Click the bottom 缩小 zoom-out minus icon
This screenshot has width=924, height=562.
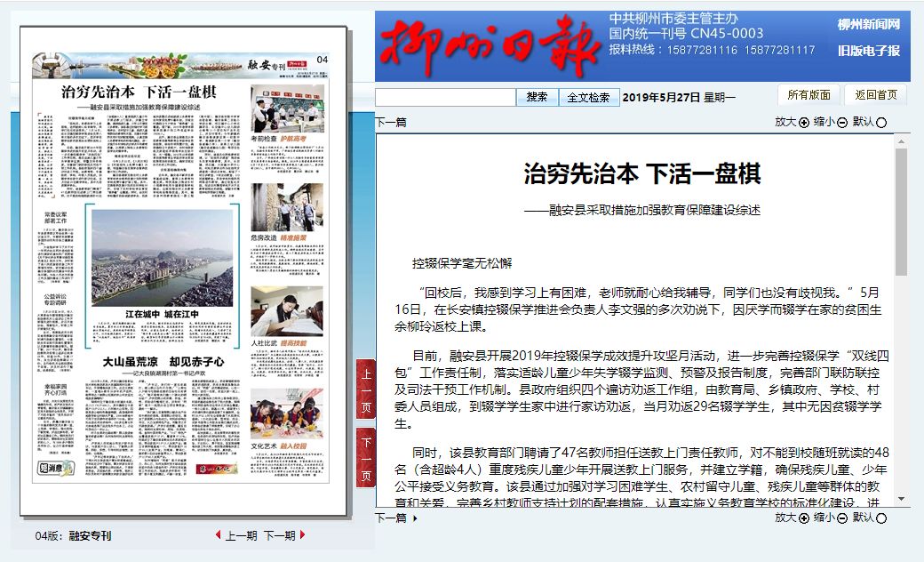click(x=843, y=518)
